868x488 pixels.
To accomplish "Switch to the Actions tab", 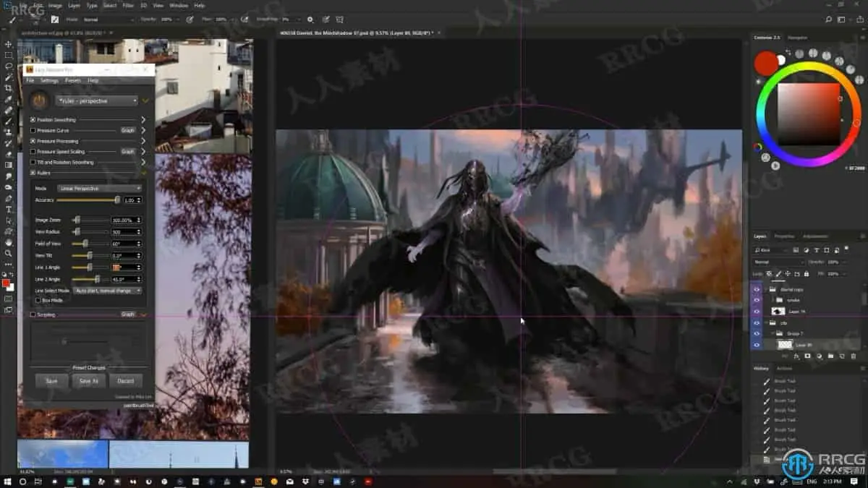I will click(784, 368).
